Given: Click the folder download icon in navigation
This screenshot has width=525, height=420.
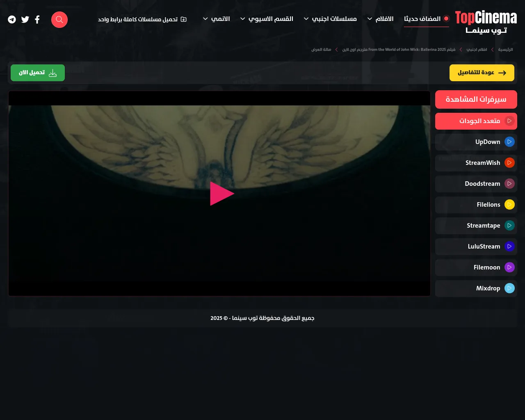Looking at the screenshot, I should [x=184, y=19].
